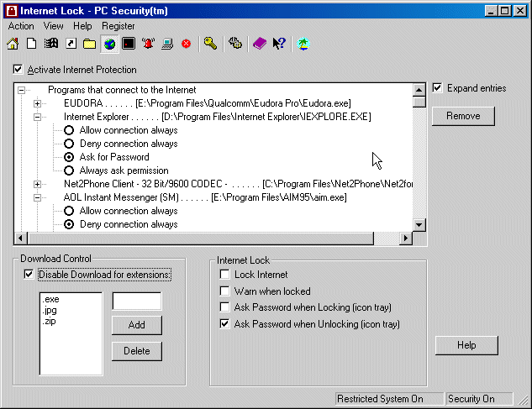Select EUDORA program entry text

[x=208, y=103]
